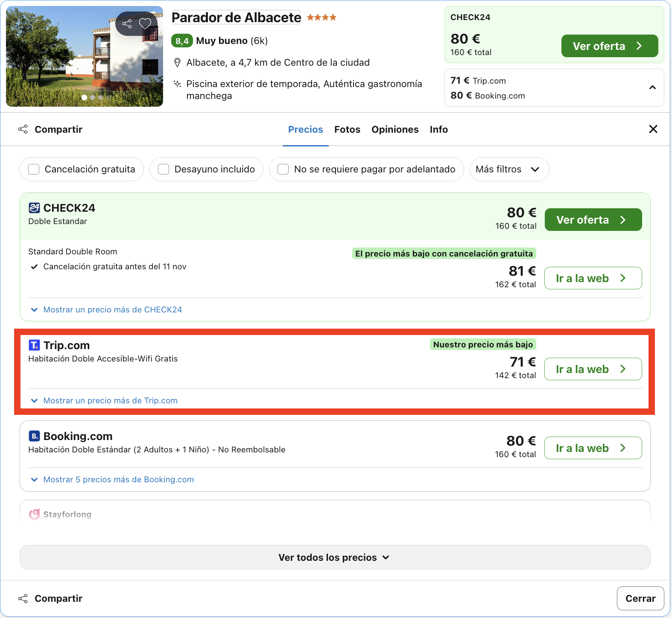
Task: Close the hotel details panel with X
Action: (x=653, y=129)
